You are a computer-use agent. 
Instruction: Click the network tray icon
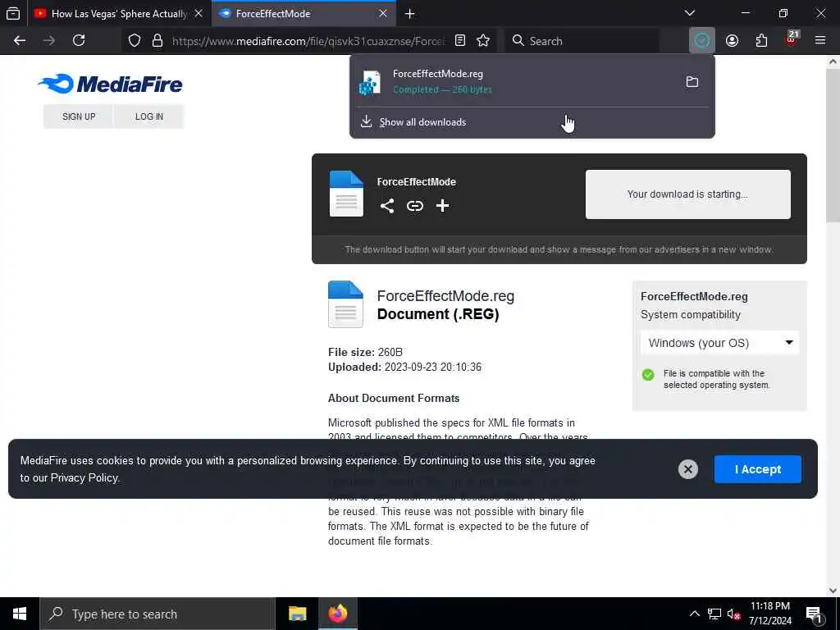click(x=714, y=614)
